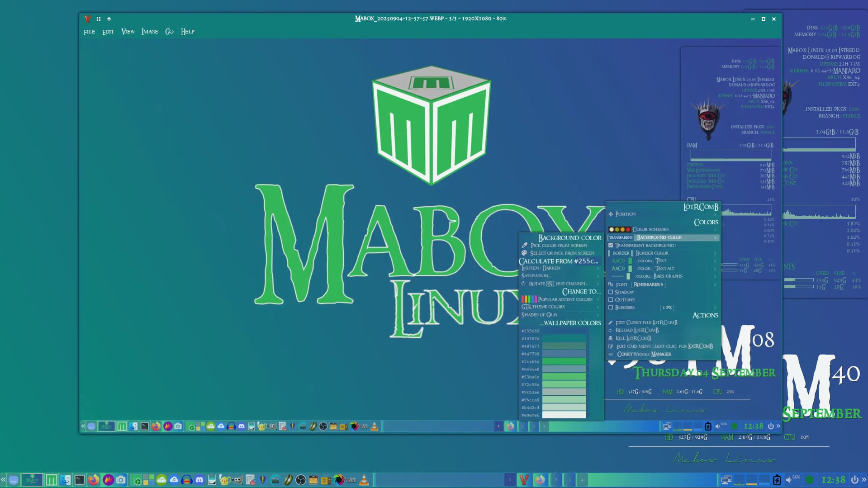868x488 pixels.
Task: Launch GIMP from the taskbar
Action: tap(237, 480)
